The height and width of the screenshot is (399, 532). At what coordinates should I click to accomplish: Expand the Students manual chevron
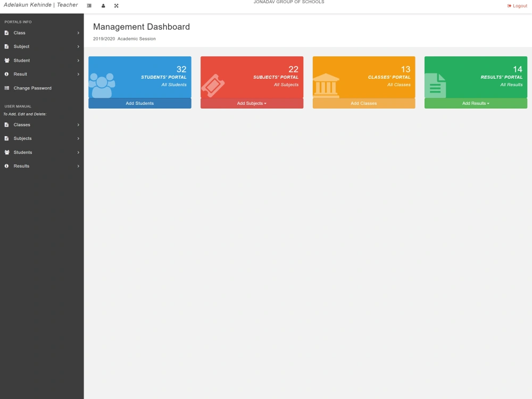78,152
